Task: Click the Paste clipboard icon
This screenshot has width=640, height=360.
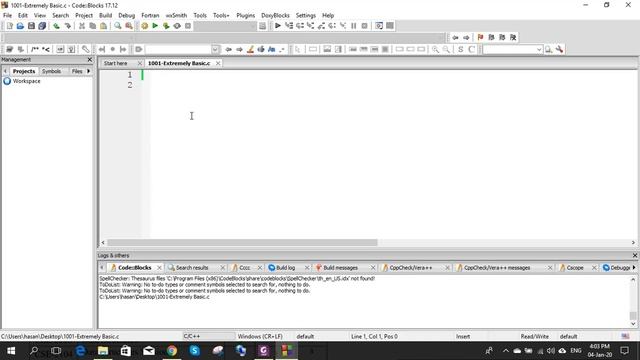Action: 104,26
